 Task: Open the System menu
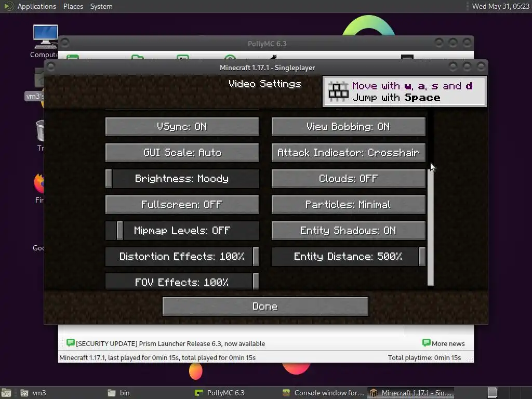tap(101, 6)
